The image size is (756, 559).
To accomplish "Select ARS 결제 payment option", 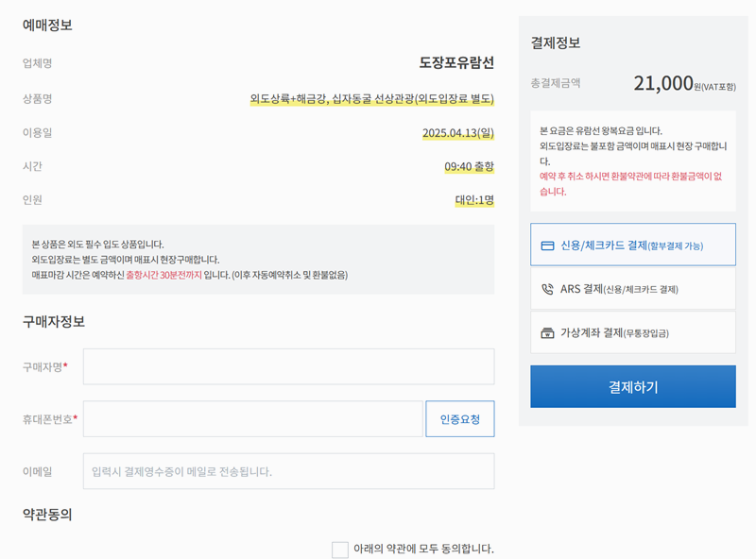I will (633, 289).
